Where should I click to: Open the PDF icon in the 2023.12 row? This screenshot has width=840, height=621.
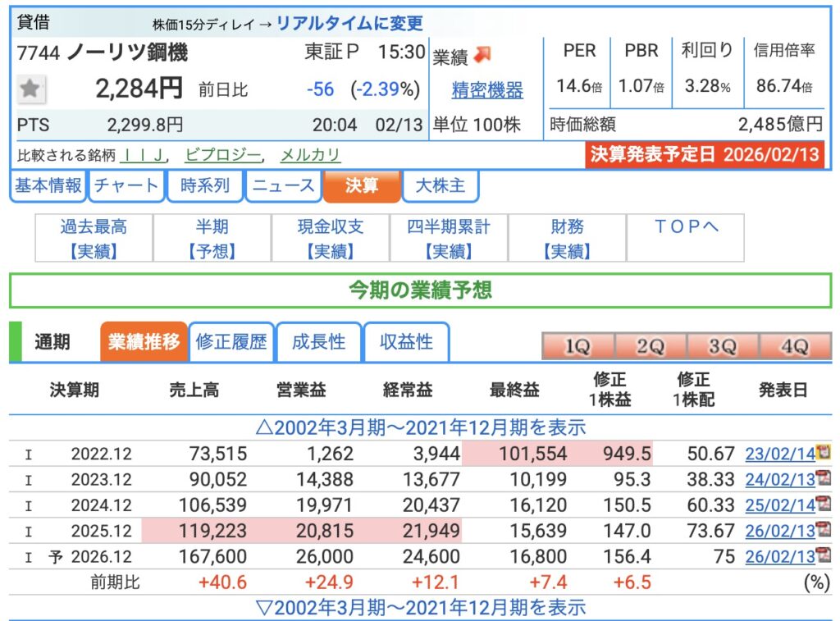coord(823,478)
